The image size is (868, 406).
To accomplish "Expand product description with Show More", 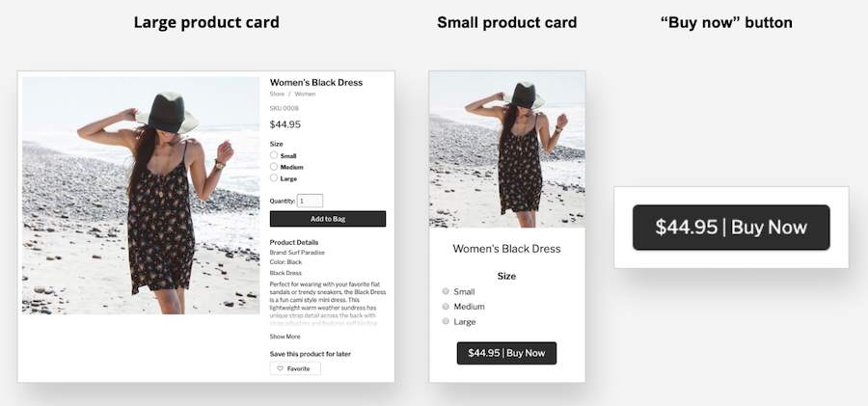I will (x=285, y=337).
